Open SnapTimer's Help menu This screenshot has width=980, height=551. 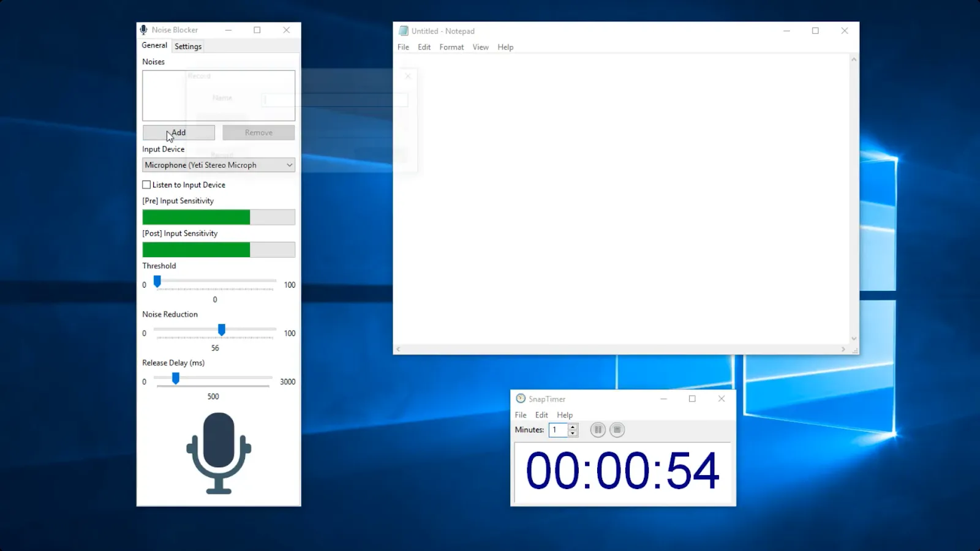(x=565, y=415)
